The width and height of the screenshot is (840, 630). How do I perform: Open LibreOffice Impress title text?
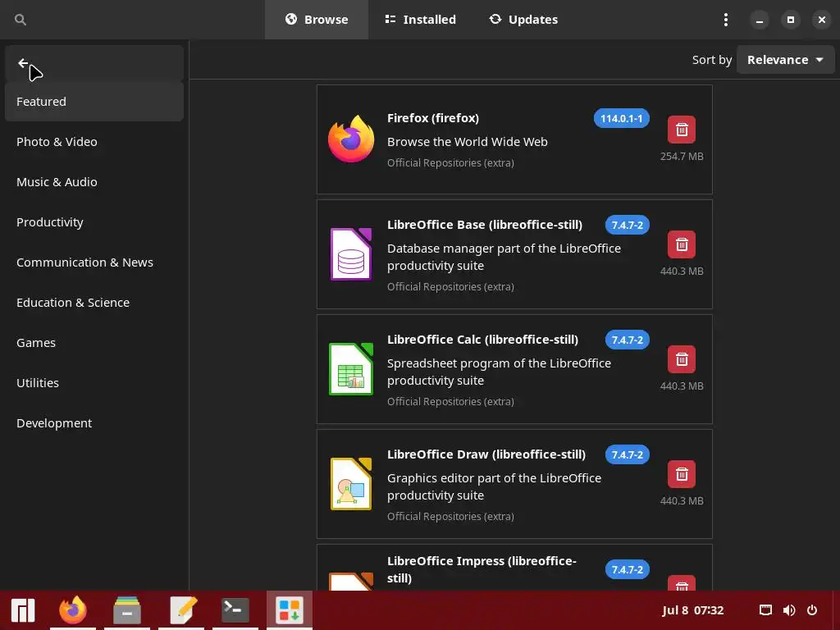482,569
